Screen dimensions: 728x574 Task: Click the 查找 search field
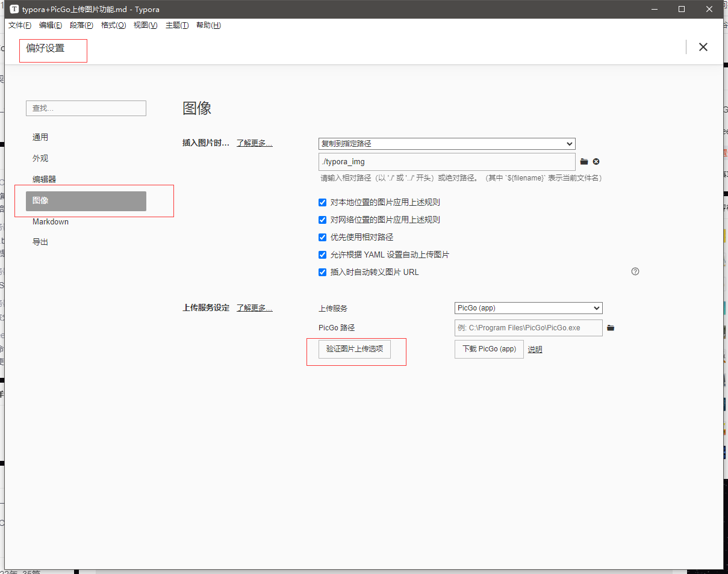(86, 108)
